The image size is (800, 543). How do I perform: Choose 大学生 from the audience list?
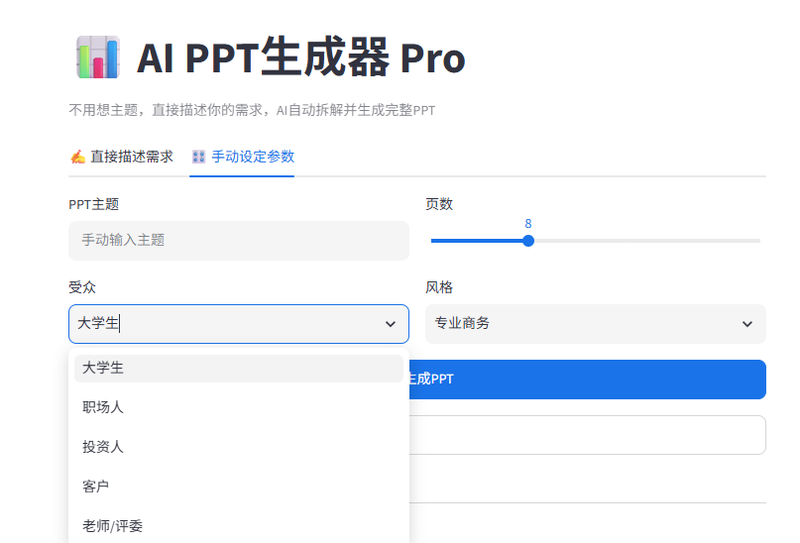point(239,368)
